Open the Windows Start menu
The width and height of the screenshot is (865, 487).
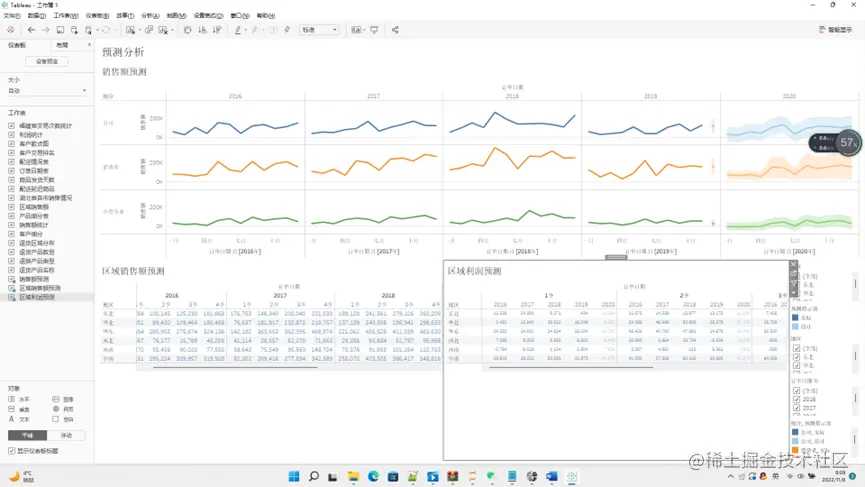pyautogui.click(x=294, y=476)
